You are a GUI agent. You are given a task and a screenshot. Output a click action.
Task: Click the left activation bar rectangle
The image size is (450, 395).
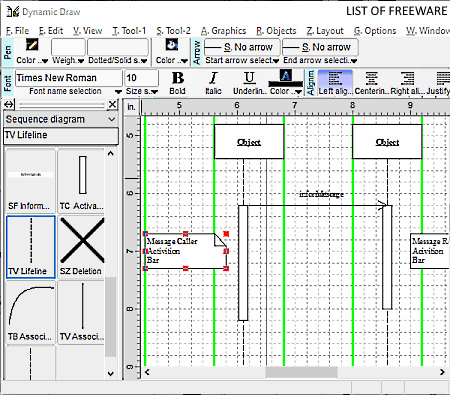(x=243, y=263)
